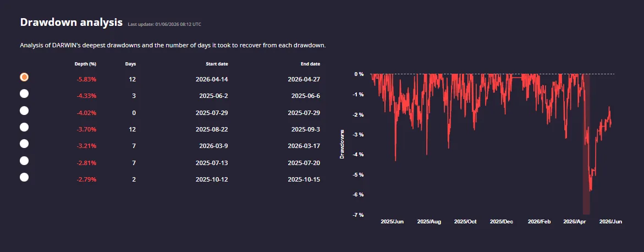
Task: Select the -4.33% drawdown radio button
Action: tap(24, 94)
